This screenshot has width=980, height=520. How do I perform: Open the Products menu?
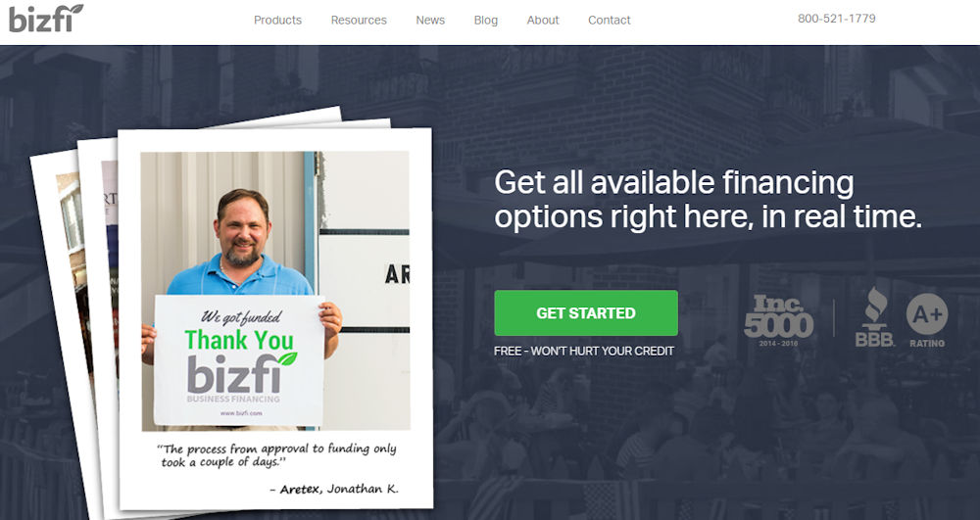(x=277, y=20)
